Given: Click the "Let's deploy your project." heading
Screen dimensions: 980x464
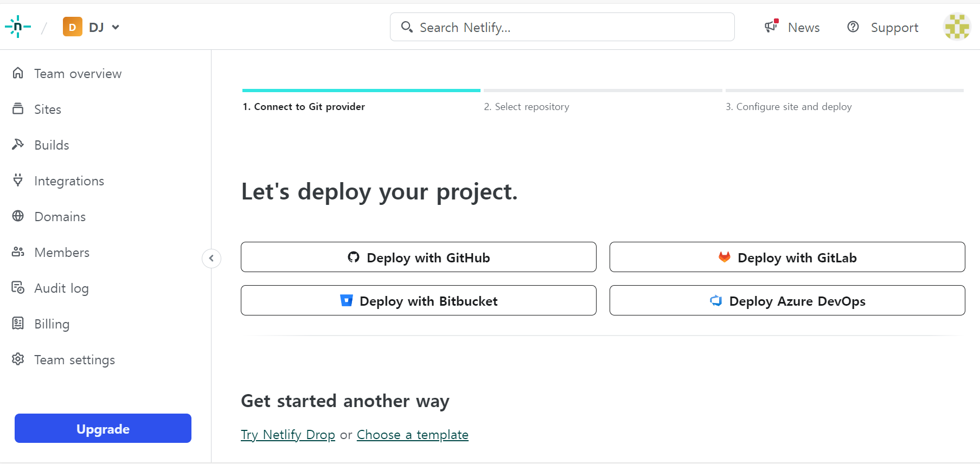Looking at the screenshot, I should click(x=379, y=192).
